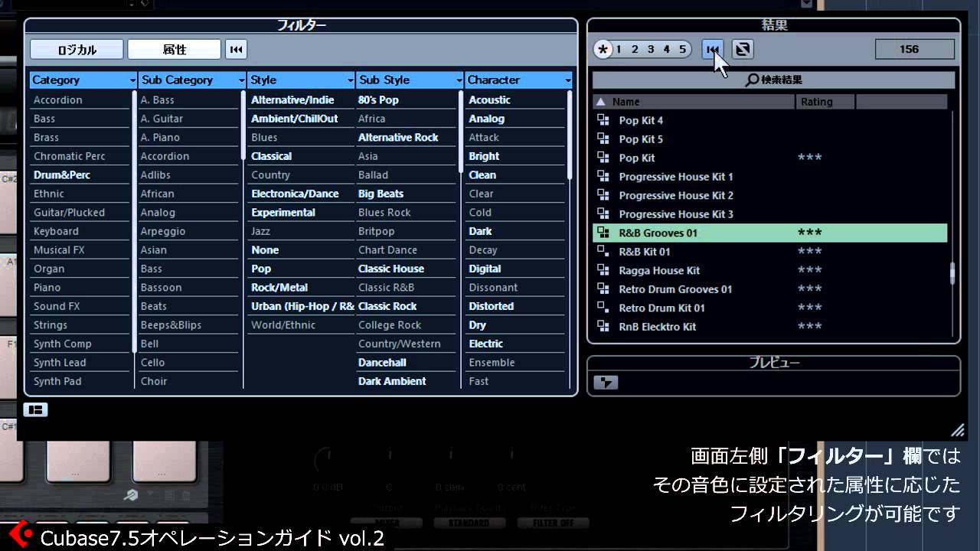Click the shuffle results icon

click(743, 50)
